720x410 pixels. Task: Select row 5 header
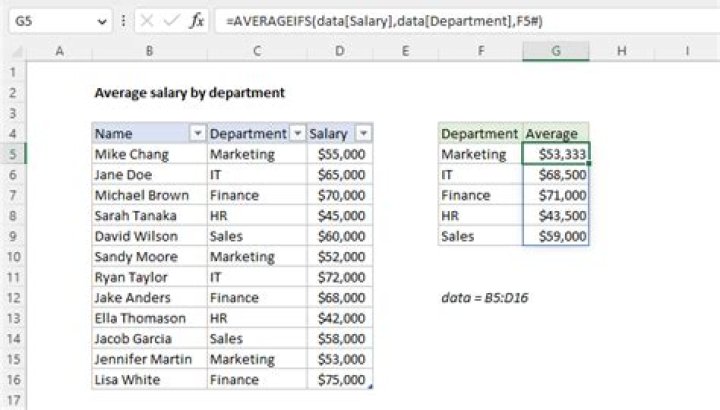[13, 154]
